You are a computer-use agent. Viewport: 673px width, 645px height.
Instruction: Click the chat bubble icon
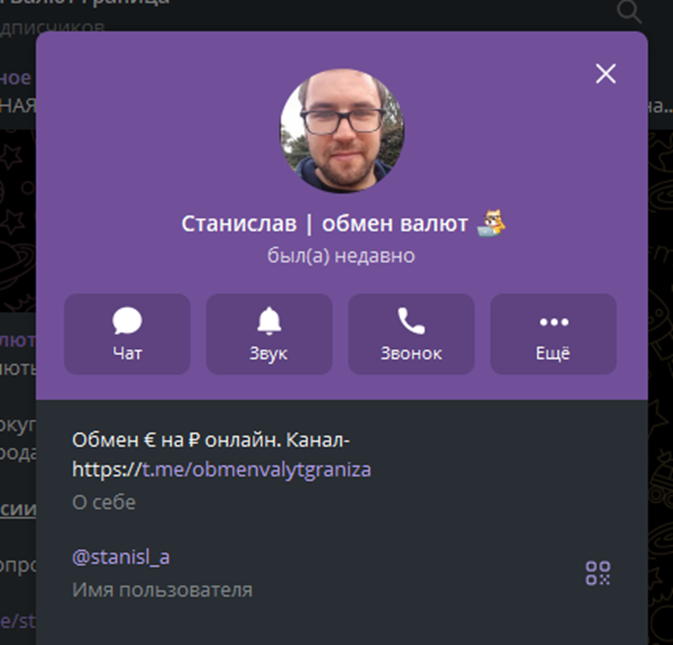coord(127,321)
